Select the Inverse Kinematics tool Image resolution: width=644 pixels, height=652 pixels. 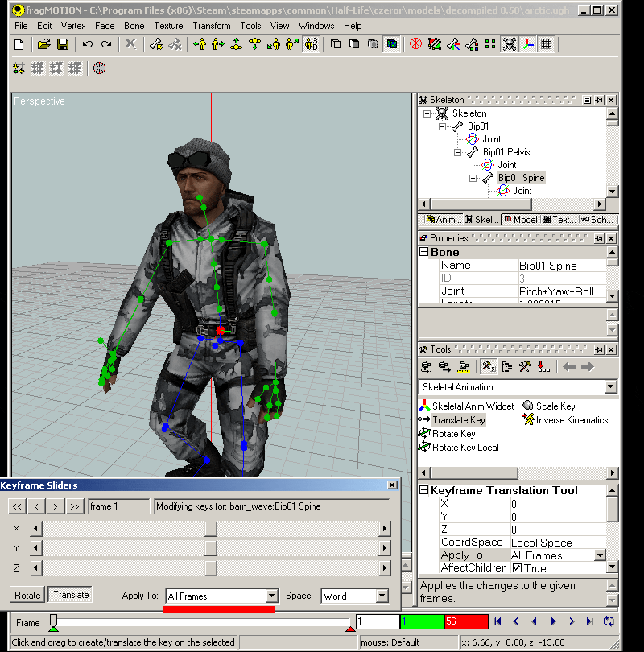coord(565,420)
